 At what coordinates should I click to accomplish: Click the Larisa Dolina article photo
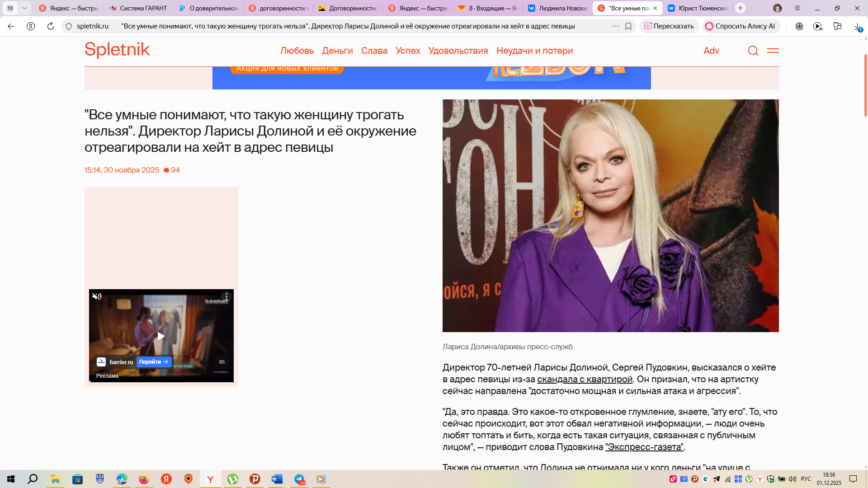610,216
